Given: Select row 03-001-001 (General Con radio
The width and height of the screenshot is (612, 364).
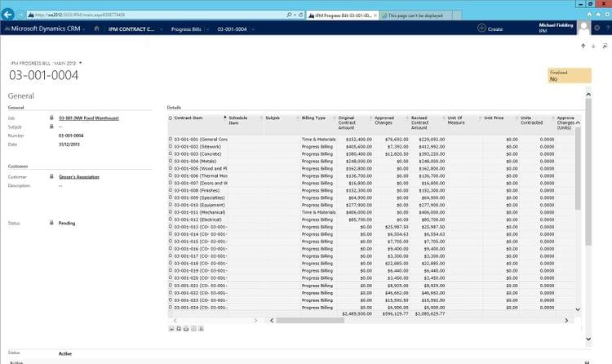Looking at the screenshot, I should click(171, 139).
